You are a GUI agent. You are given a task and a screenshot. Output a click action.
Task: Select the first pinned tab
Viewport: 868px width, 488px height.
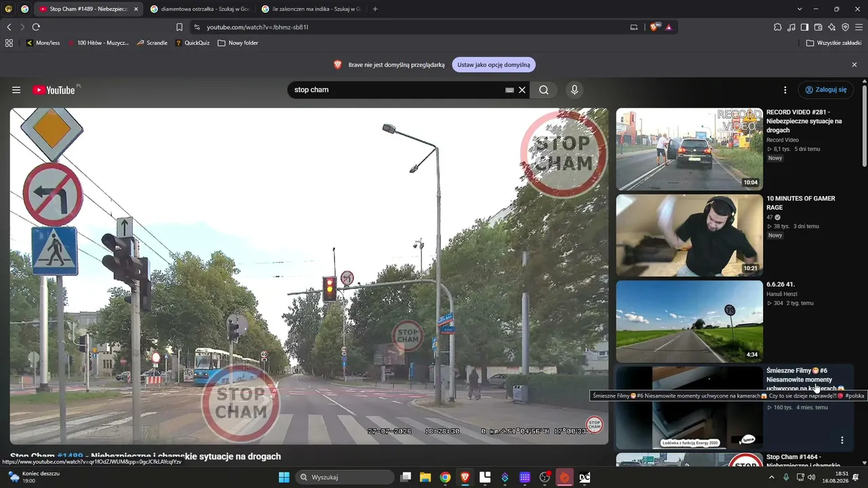8,9
